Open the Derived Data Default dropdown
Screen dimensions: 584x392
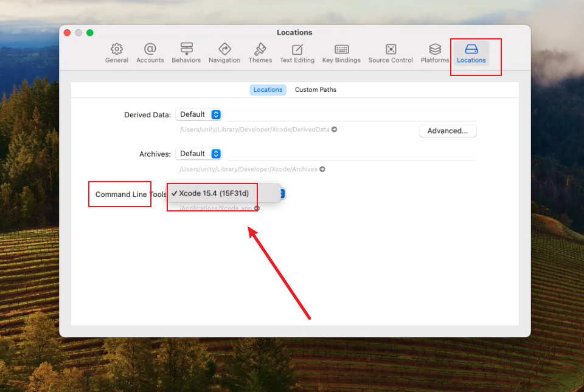198,114
